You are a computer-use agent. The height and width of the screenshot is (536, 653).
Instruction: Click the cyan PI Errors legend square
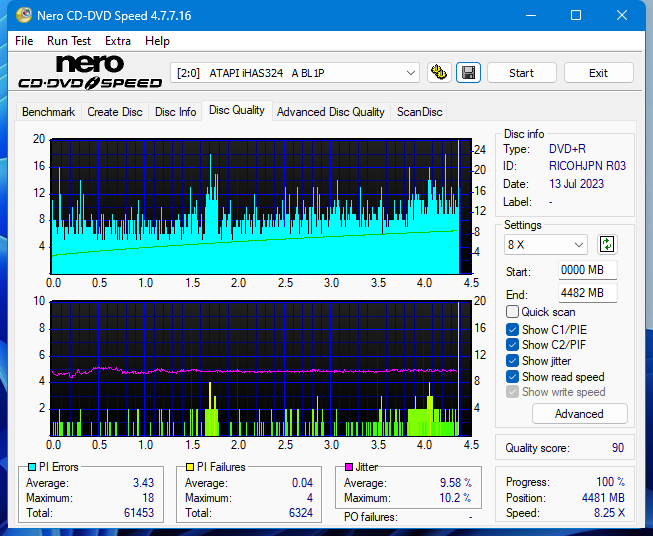[32, 467]
